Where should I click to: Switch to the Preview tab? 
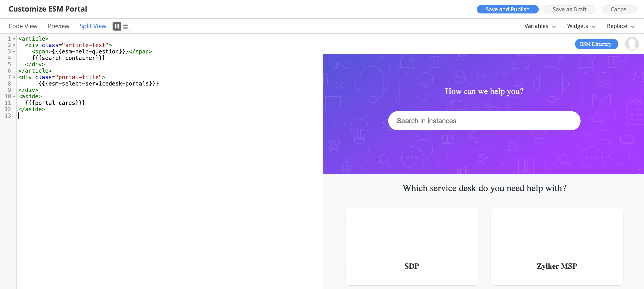[x=59, y=26]
